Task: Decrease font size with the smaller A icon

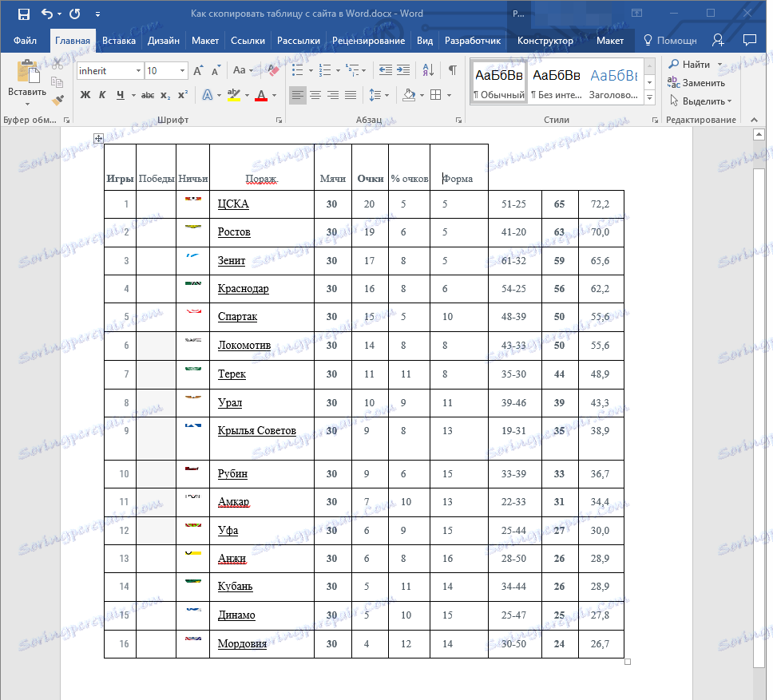Action: pos(216,71)
